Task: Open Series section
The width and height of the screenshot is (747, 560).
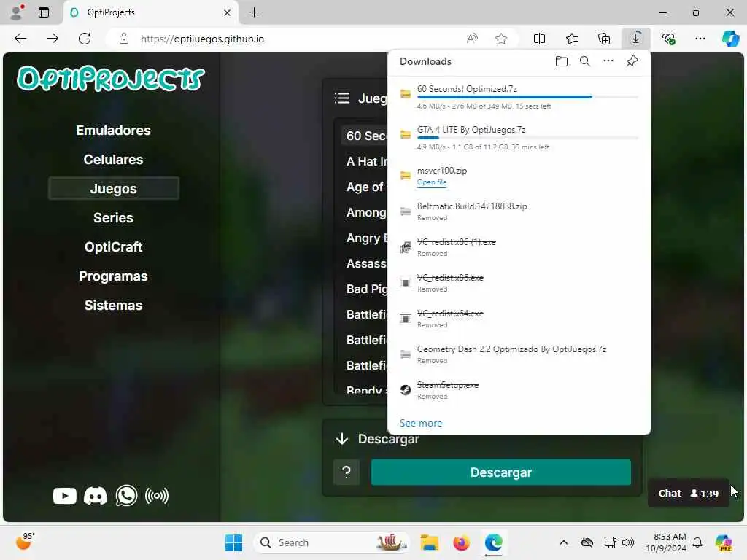Action: click(113, 217)
